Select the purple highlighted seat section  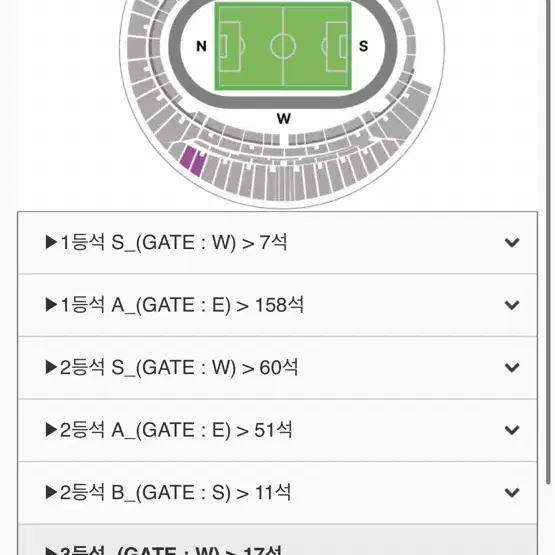click(192, 161)
